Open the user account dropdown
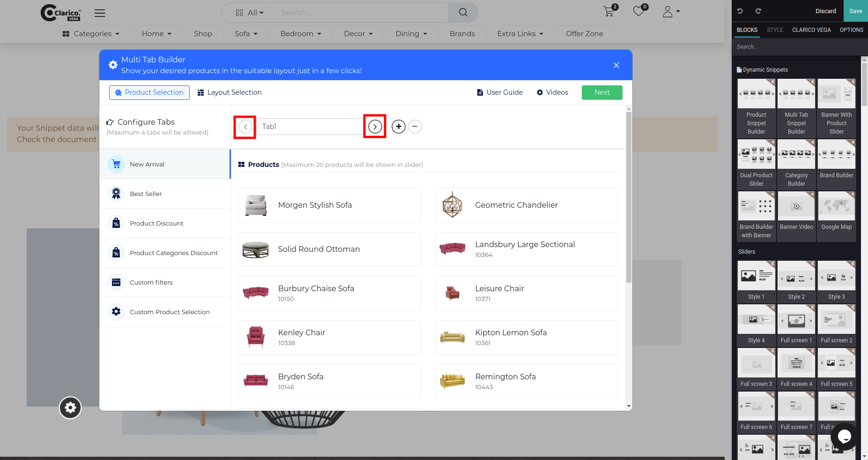This screenshot has width=868, height=460. [x=671, y=12]
